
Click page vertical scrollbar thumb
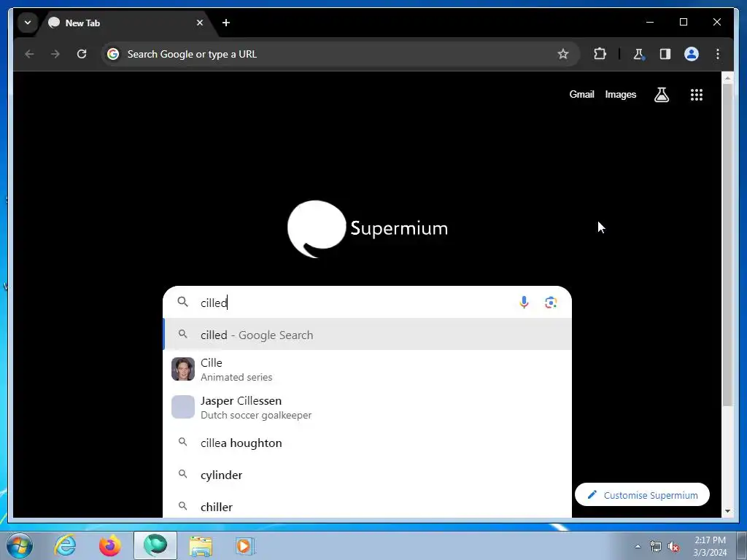click(727, 245)
